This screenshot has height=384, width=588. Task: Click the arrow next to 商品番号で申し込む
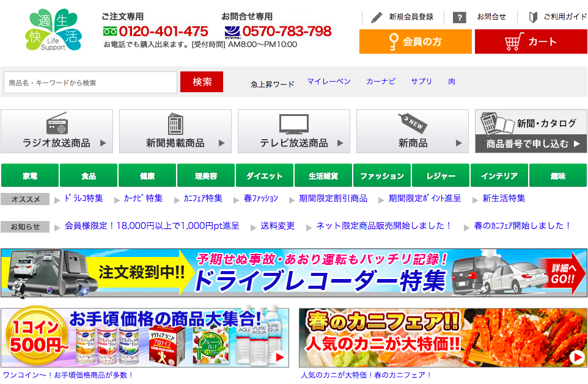point(577,143)
